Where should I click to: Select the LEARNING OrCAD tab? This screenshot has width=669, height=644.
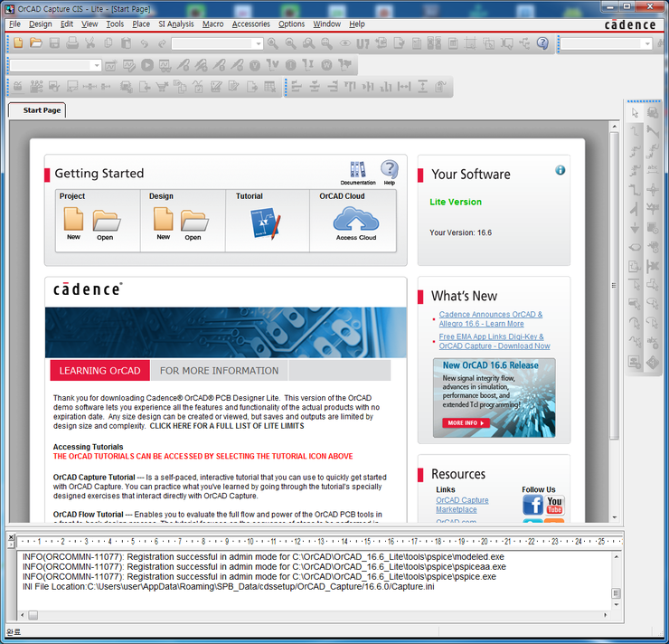[99, 371]
